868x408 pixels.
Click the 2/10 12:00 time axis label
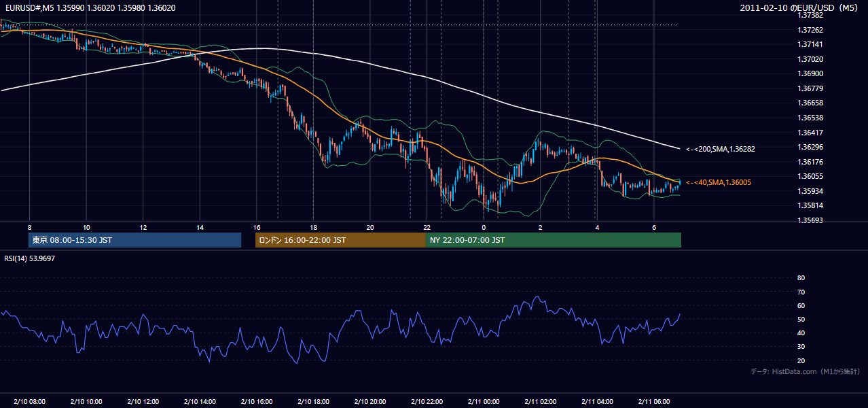click(143, 401)
